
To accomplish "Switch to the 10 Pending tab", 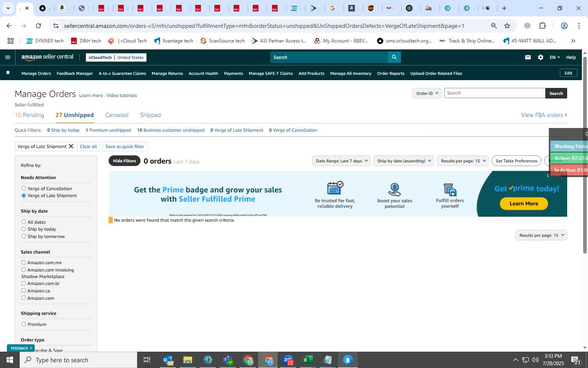I will click(29, 115).
